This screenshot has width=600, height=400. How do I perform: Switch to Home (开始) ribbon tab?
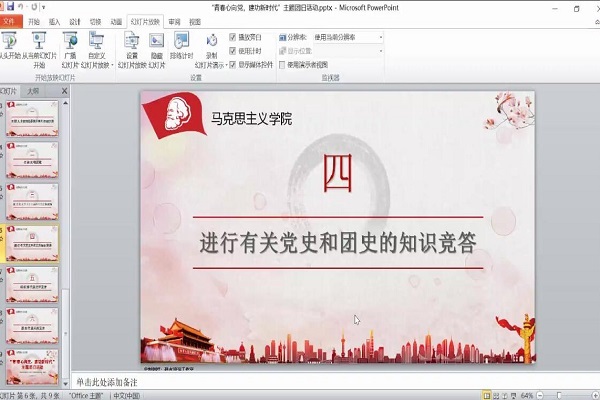click(34, 22)
